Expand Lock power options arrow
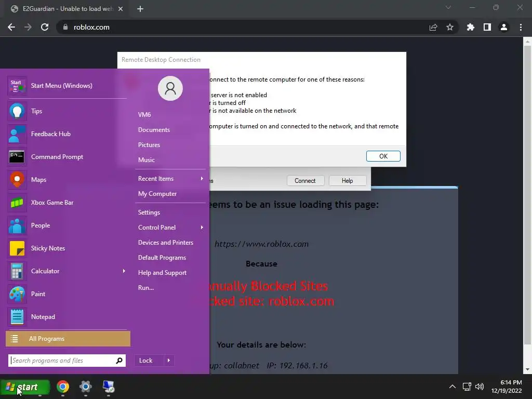 (169, 361)
